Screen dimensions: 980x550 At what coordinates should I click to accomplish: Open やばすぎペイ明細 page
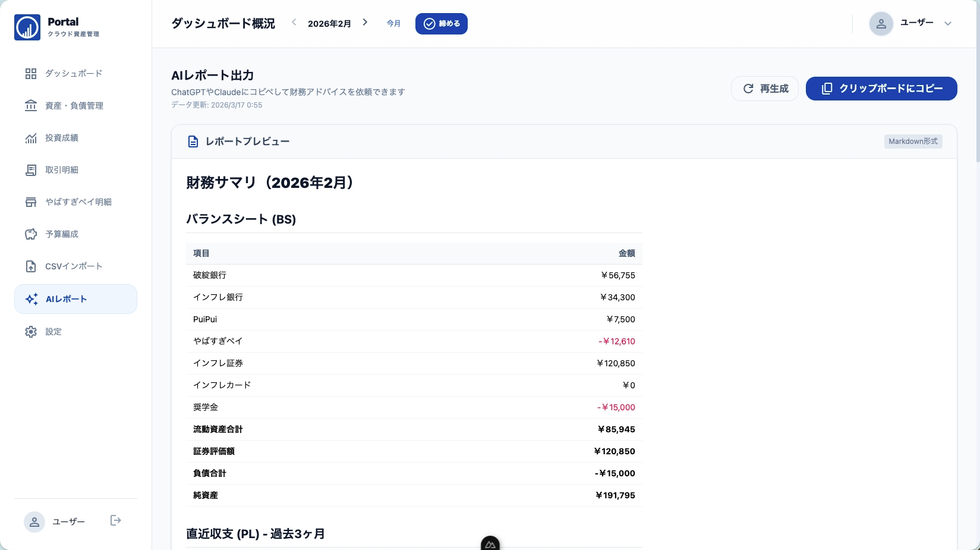pos(78,202)
